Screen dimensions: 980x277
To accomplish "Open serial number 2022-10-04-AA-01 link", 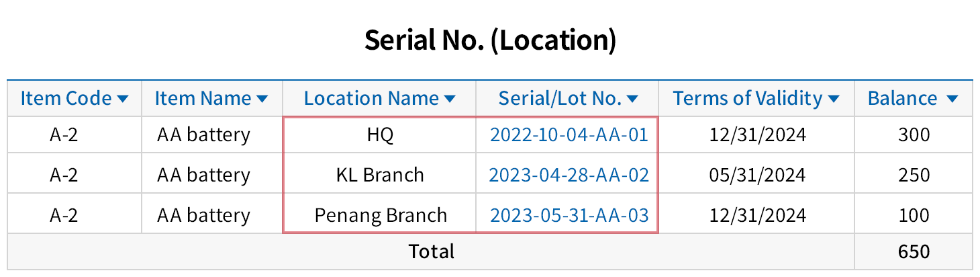I will (569, 135).
